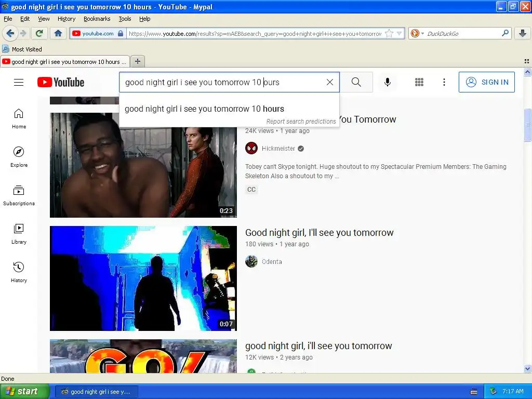Screen dimensions: 532x399
Task: Choose suggestion 'good night girl i see you tomorrow 10 hours'
Action: point(229,109)
